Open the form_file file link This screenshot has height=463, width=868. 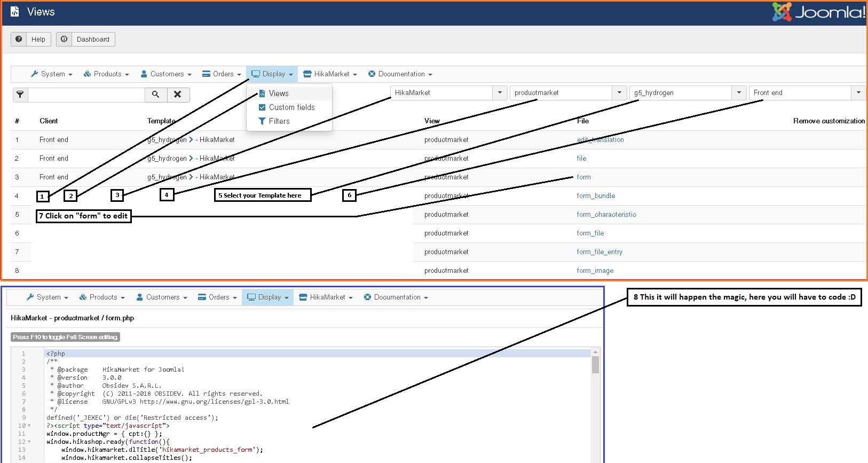590,233
